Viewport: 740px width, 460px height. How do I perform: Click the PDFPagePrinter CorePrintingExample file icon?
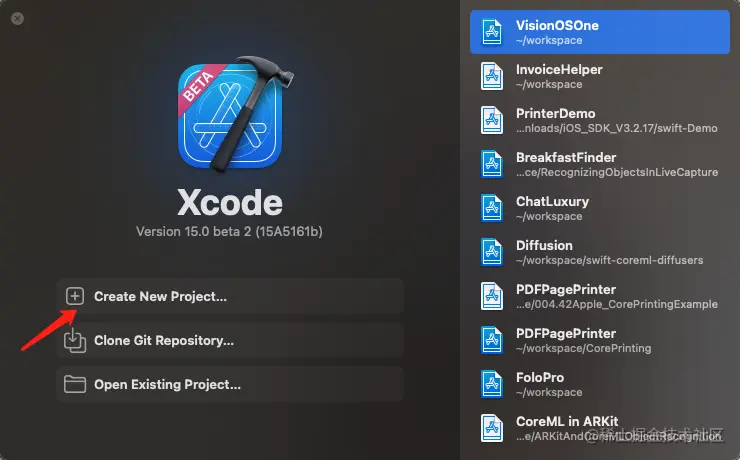pos(492,296)
